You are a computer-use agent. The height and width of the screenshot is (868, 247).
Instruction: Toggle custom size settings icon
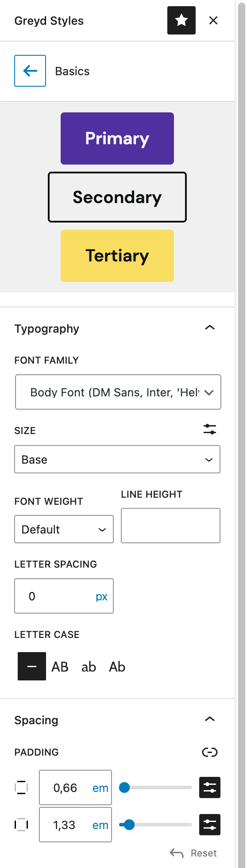[210, 429]
